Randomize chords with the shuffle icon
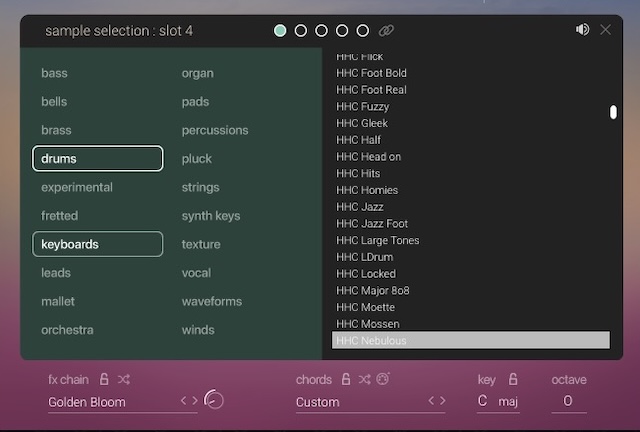This screenshot has width=640, height=432. [365, 380]
